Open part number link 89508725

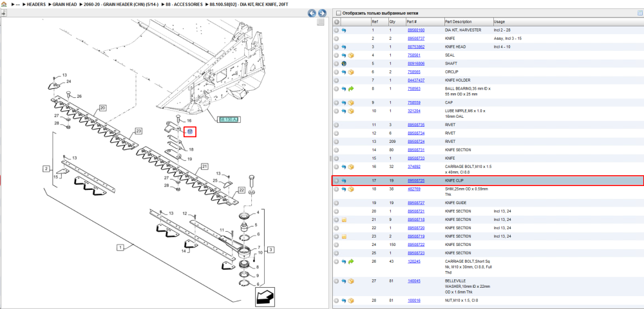(x=415, y=180)
